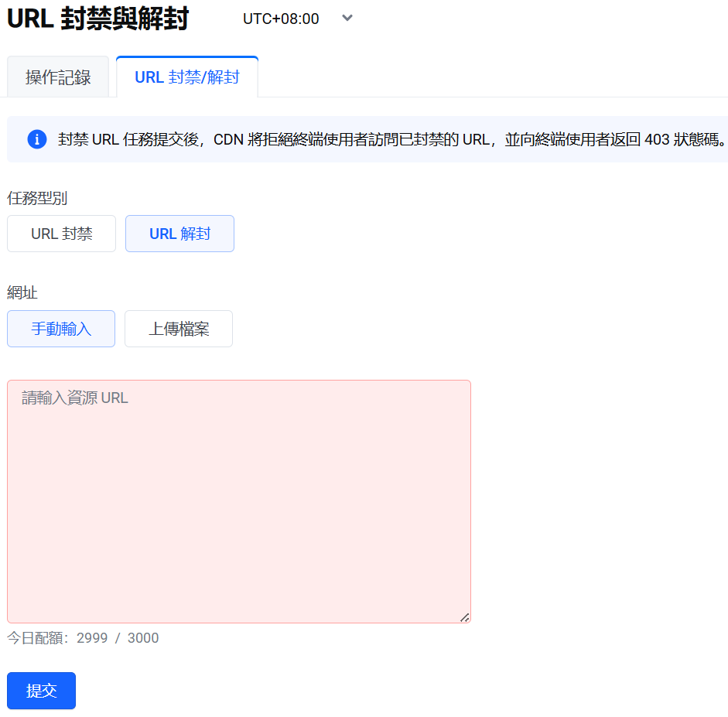Select the URL 封禁/解封 tab

(187, 77)
